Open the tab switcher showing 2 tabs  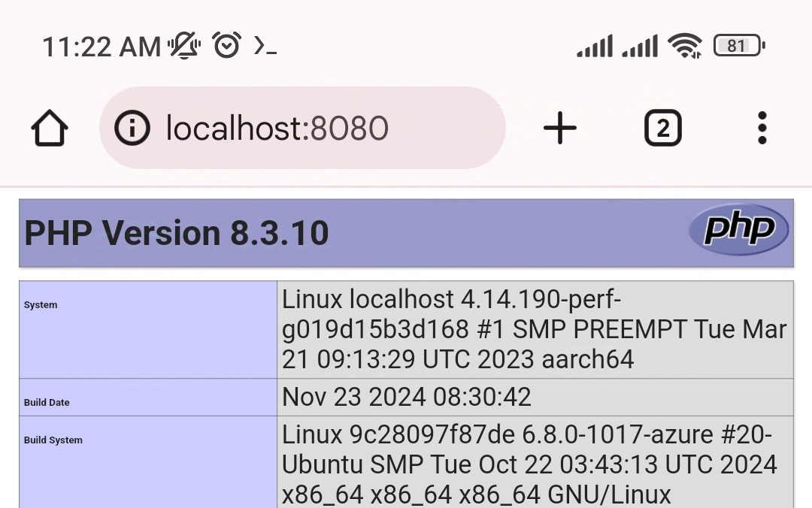tap(663, 128)
